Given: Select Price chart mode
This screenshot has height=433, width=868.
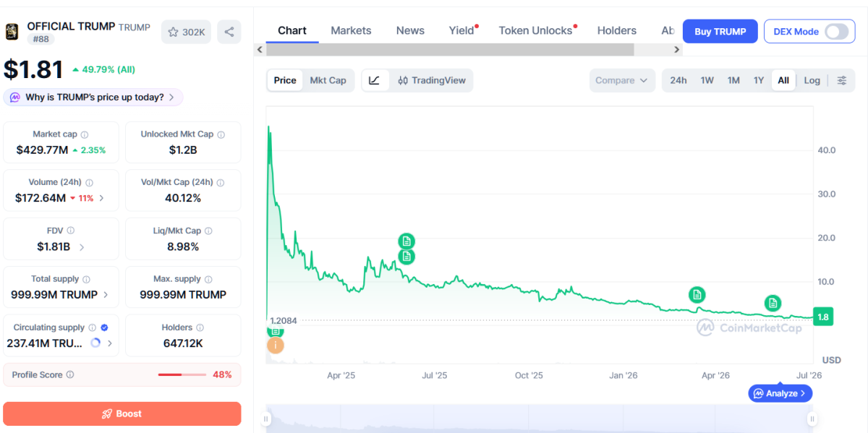Looking at the screenshot, I should pyautogui.click(x=285, y=80).
